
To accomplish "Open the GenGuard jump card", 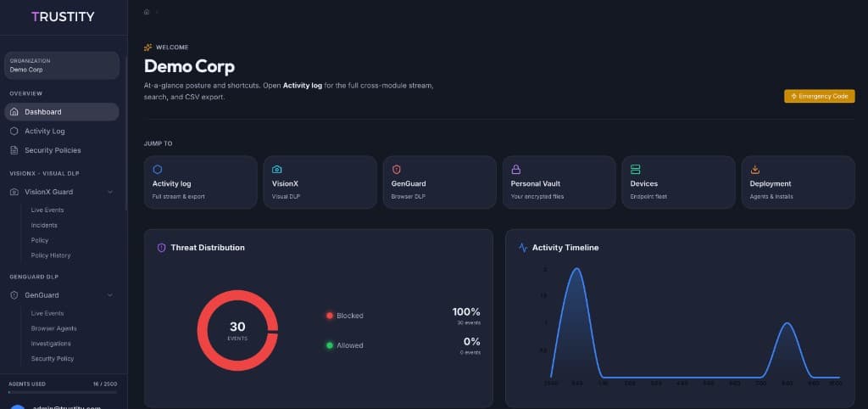I will point(440,182).
